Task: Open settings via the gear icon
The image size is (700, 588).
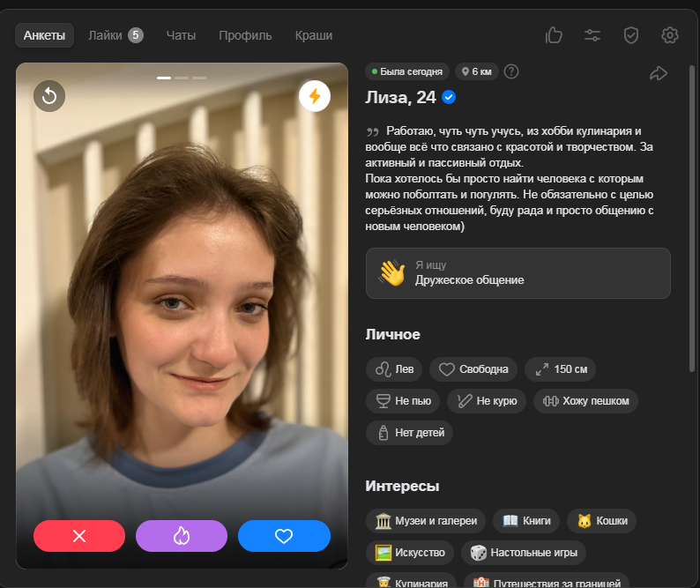Action: coord(669,35)
